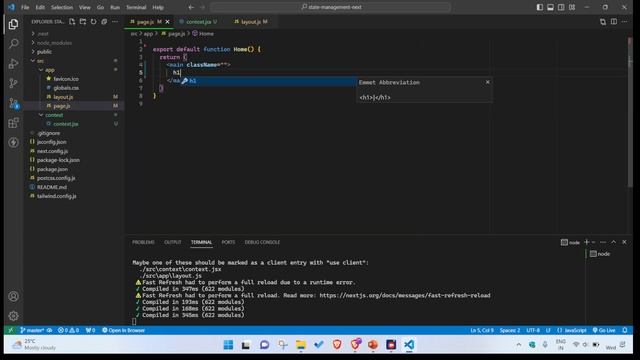
Task: Maximize the terminal panel size
Action: tap(613, 242)
